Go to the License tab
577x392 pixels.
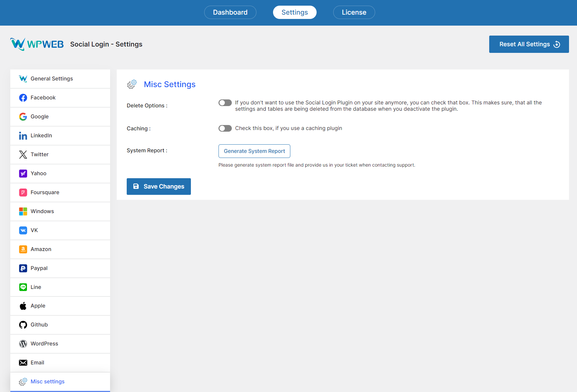click(x=354, y=12)
